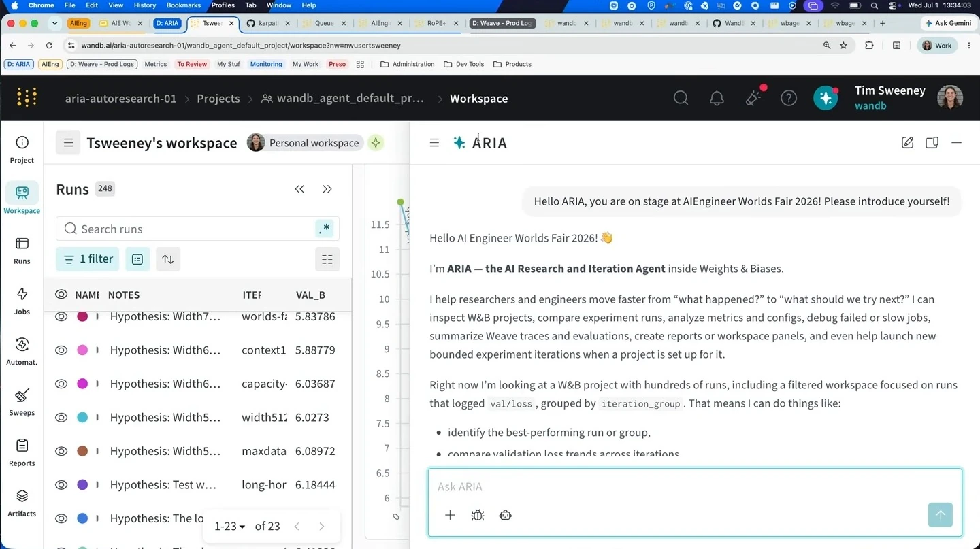Open the History menu in the menu bar
The image size is (980, 549).
point(145,5)
